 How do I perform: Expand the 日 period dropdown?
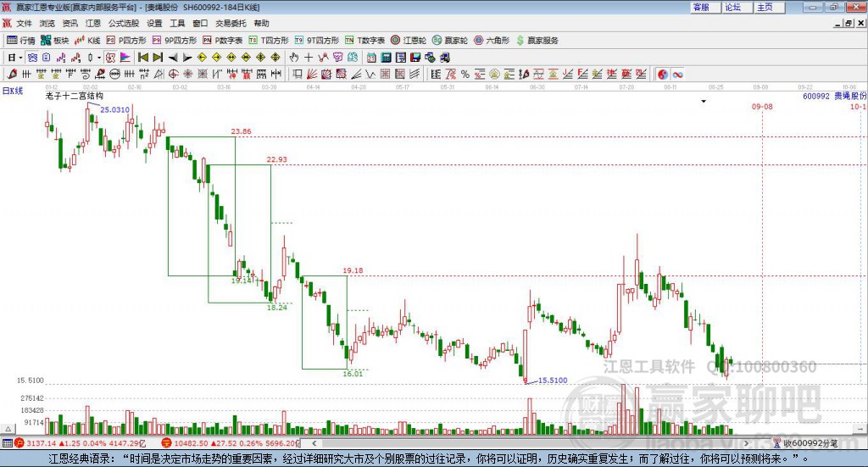(x=20, y=58)
